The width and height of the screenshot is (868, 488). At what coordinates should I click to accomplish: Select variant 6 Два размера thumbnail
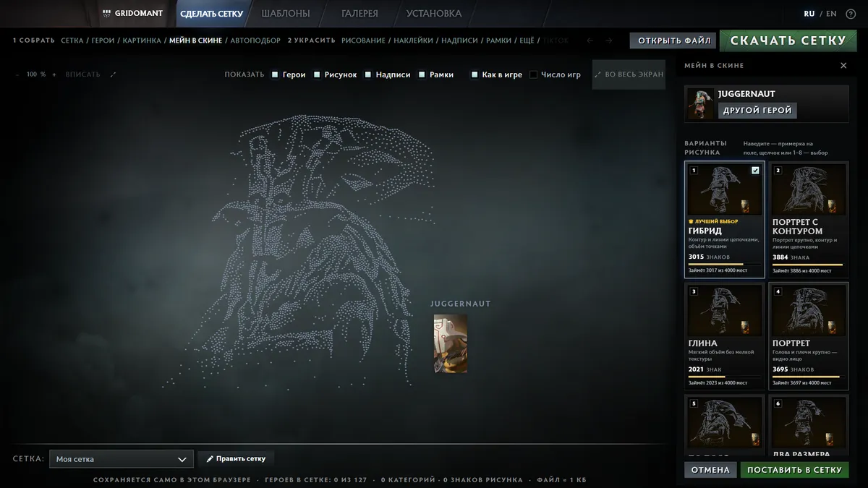pyautogui.click(x=809, y=423)
